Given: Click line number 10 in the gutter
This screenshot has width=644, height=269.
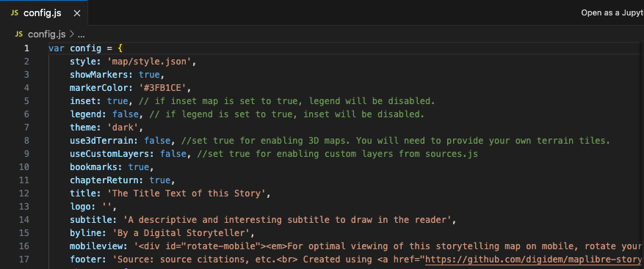Looking at the screenshot, I should pyautogui.click(x=24, y=167).
